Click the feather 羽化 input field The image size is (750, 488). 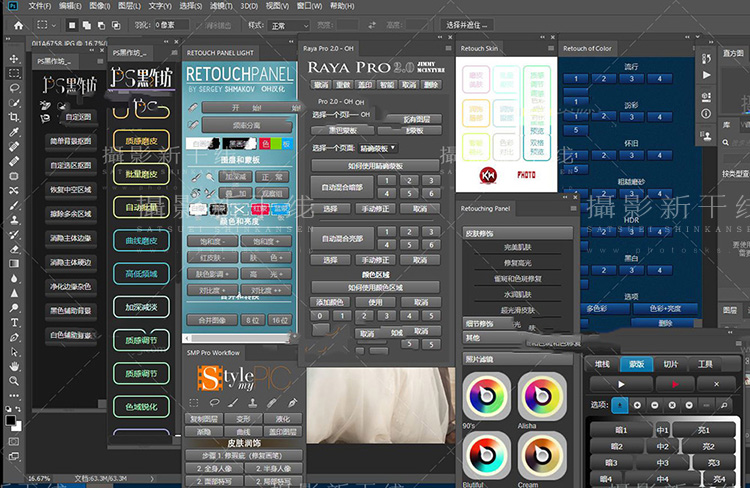172,25
